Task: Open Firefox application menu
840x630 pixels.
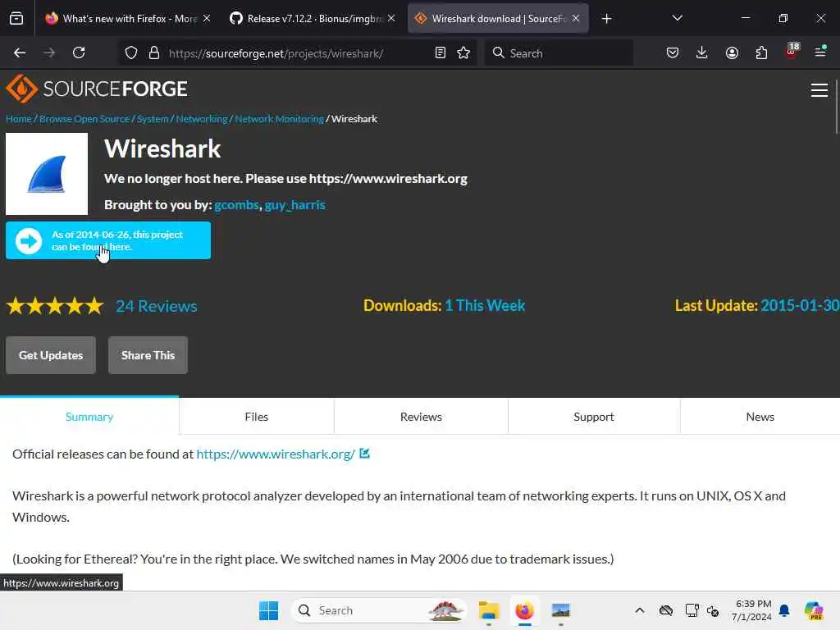Action: click(820, 52)
